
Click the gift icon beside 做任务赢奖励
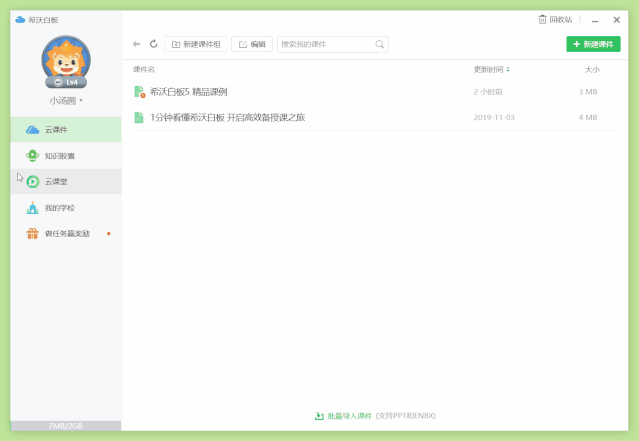pos(33,234)
